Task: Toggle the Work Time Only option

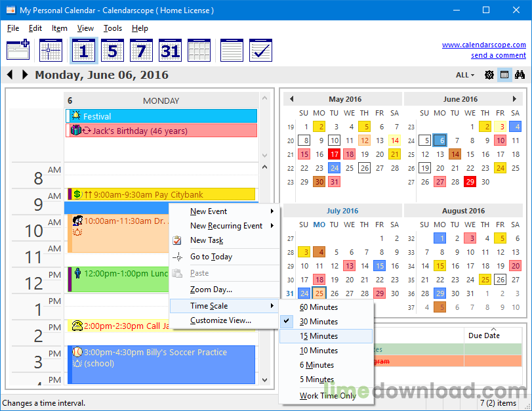Action: (326, 396)
